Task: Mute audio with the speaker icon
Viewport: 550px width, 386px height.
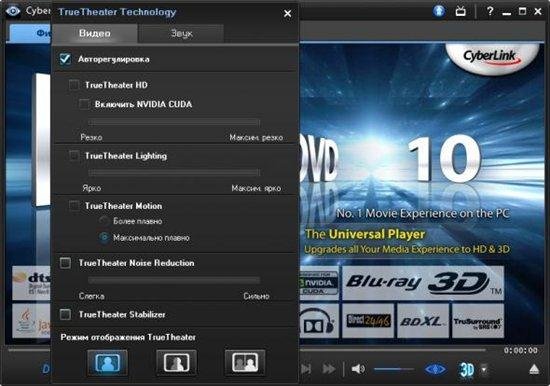Action: (x=358, y=369)
